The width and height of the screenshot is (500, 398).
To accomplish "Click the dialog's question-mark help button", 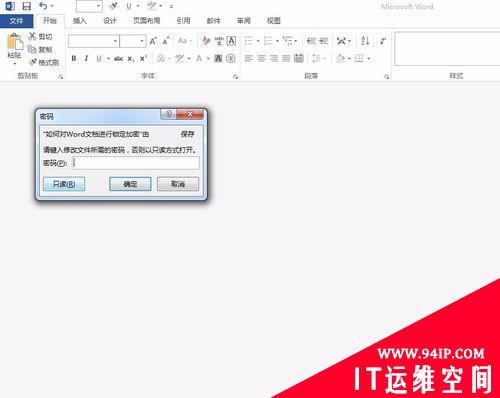I will click(169, 114).
